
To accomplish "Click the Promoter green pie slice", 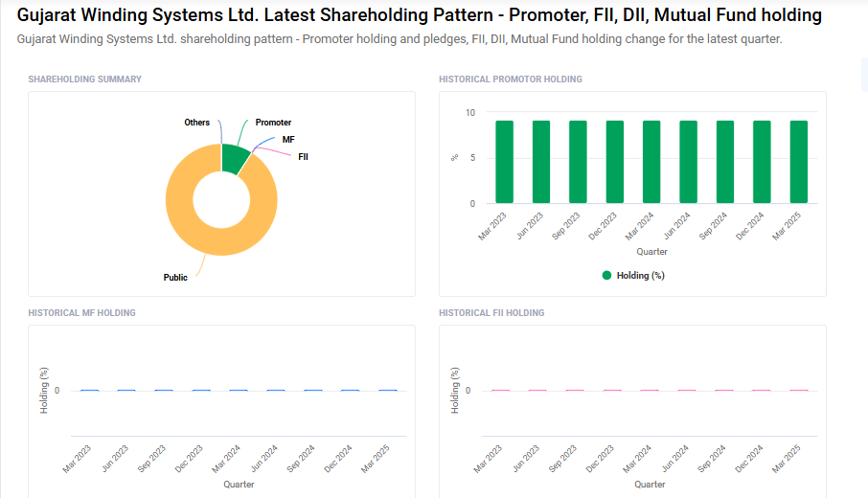I will click(234, 158).
